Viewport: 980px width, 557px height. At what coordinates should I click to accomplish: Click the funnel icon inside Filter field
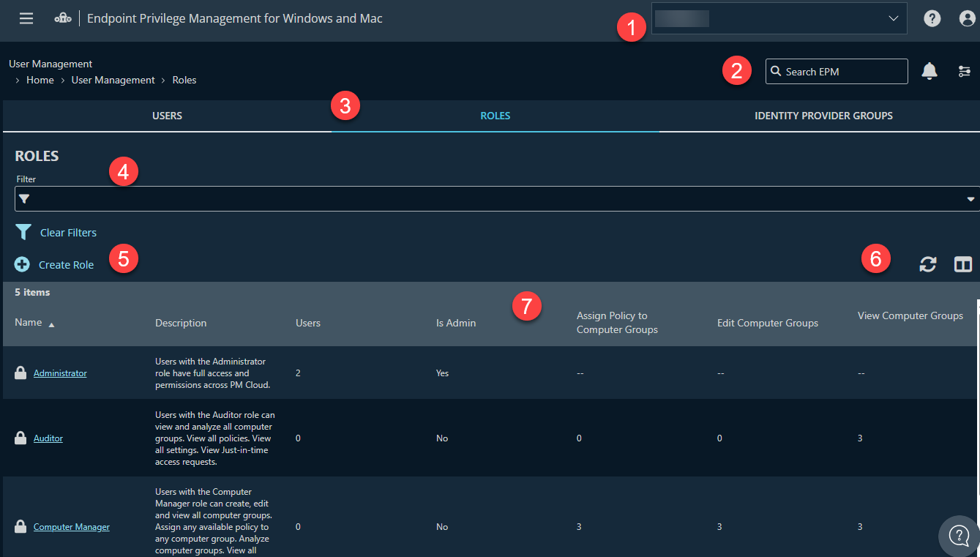click(23, 198)
